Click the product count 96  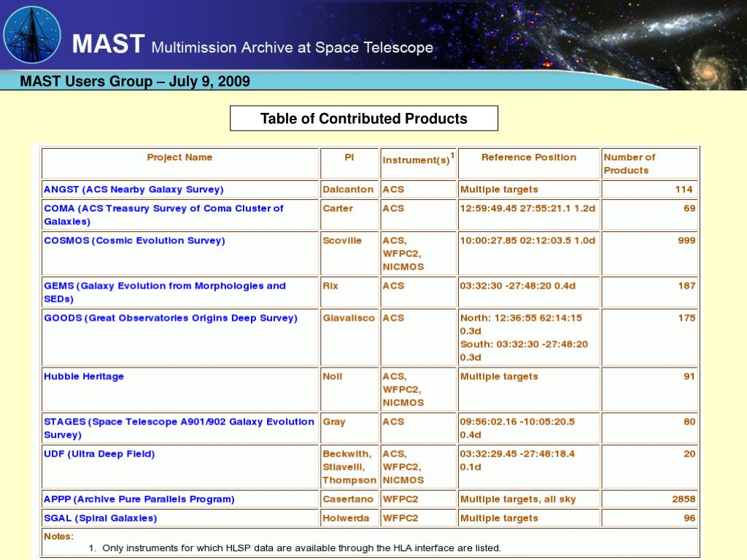[x=689, y=518]
